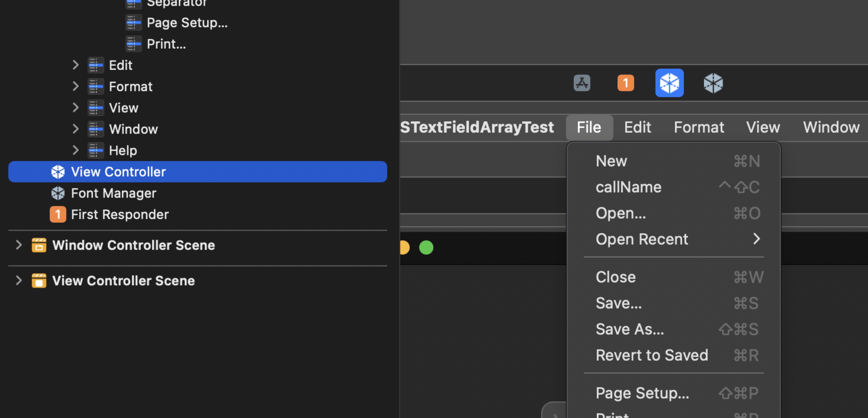The height and width of the screenshot is (418, 868).
Task: Expand the Window Controller Scene section
Action: (x=19, y=245)
